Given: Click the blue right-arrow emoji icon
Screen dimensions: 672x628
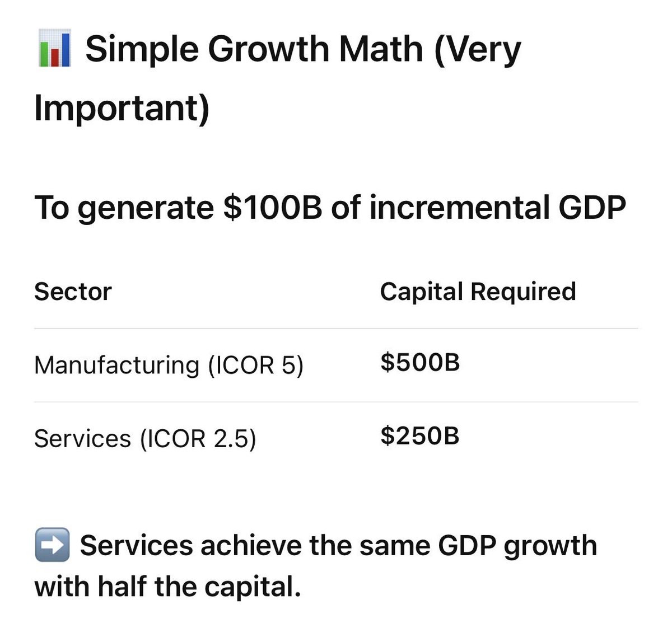Looking at the screenshot, I should 52,545.
